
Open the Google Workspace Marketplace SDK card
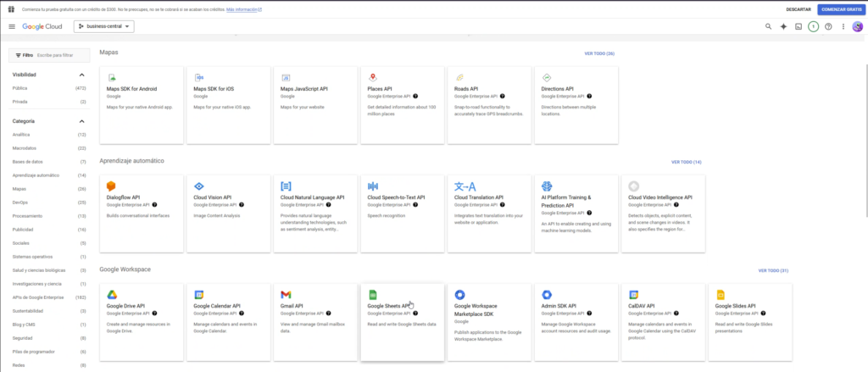tap(489, 322)
